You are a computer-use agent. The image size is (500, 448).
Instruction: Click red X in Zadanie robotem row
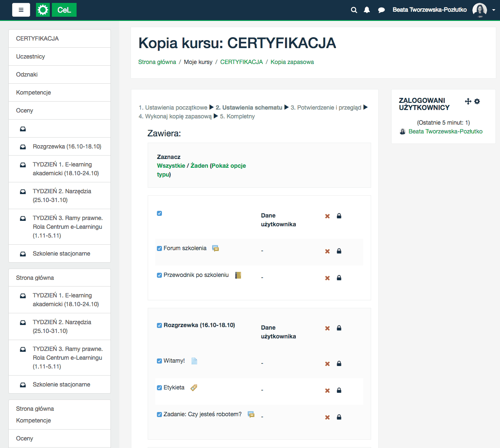(x=327, y=417)
